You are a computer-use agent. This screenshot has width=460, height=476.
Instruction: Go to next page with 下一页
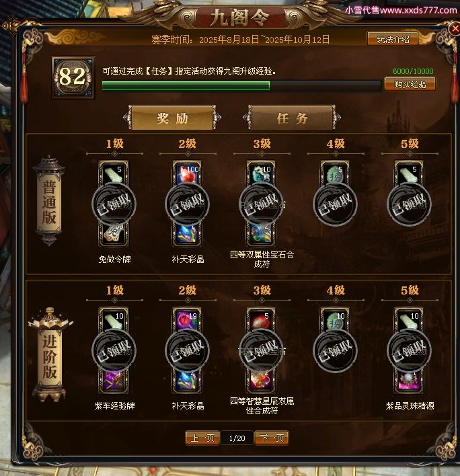(272, 438)
